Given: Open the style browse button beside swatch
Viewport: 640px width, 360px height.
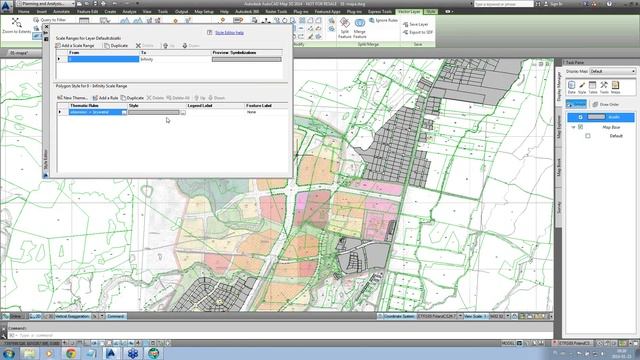Looking at the screenshot, I should (183, 112).
